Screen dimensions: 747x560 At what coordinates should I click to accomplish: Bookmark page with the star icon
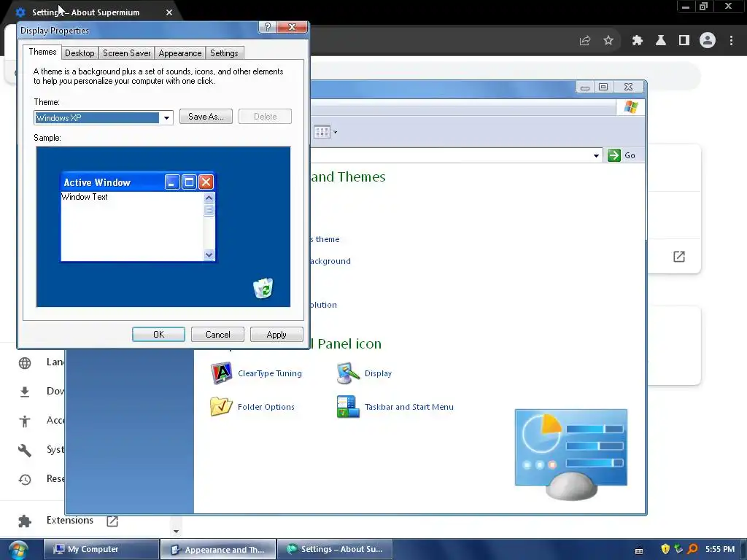(x=608, y=41)
